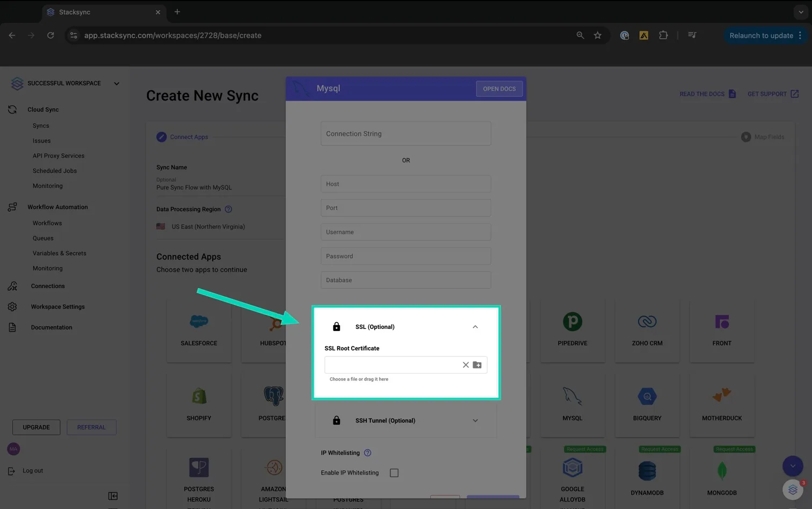Click the browse file folder icon
The height and width of the screenshot is (509, 812).
coord(477,365)
